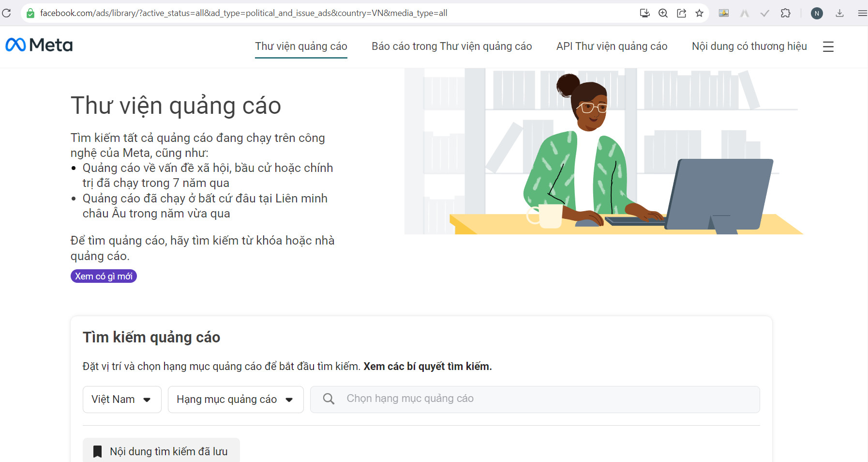Screen dimensions: 868x462
Task: Focus the Chọn hạng mục quảng cáo search field
Action: 535,400
